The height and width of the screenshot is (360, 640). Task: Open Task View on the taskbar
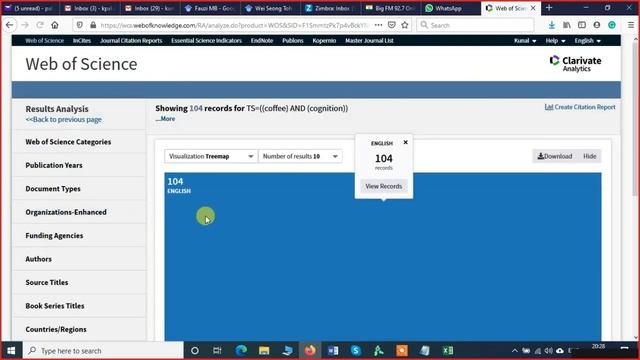[x=217, y=350]
